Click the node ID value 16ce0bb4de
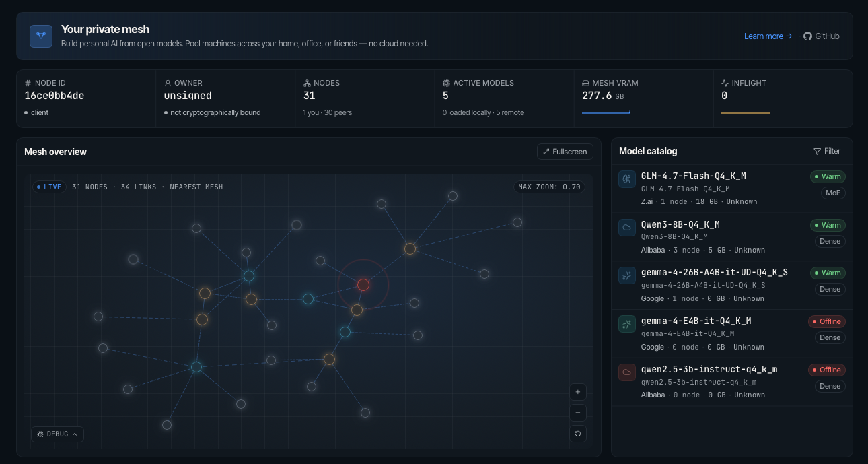Image resolution: width=868 pixels, height=464 pixels. (55, 96)
